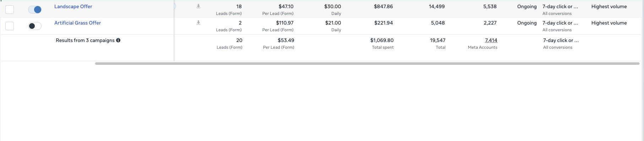Open the Landscape Offer campaign
The height and width of the screenshot is (141, 644).
pos(73,6)
